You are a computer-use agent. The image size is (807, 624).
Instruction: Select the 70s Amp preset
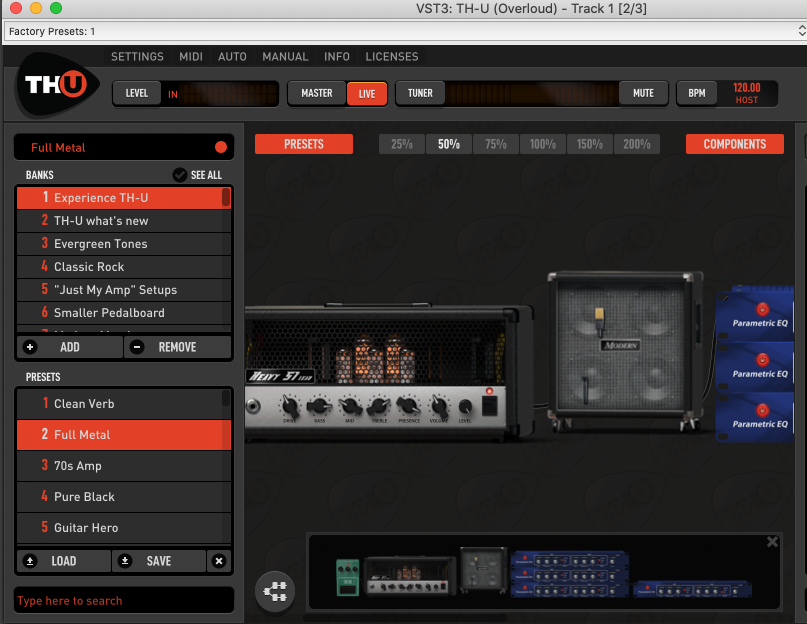(124, 466)
